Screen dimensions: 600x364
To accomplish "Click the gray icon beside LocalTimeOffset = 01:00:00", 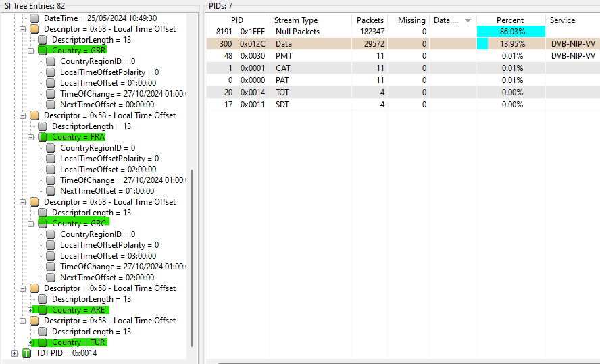I will (x=51, y=83).
